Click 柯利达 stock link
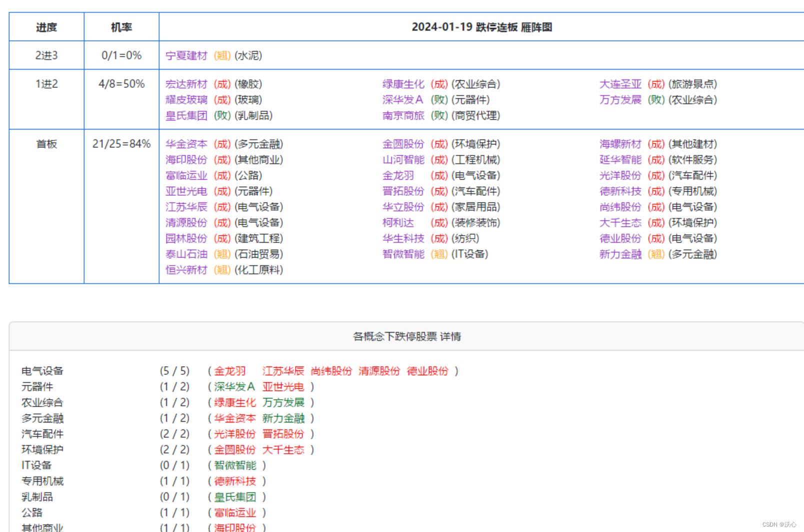 (x=398, y=223)
